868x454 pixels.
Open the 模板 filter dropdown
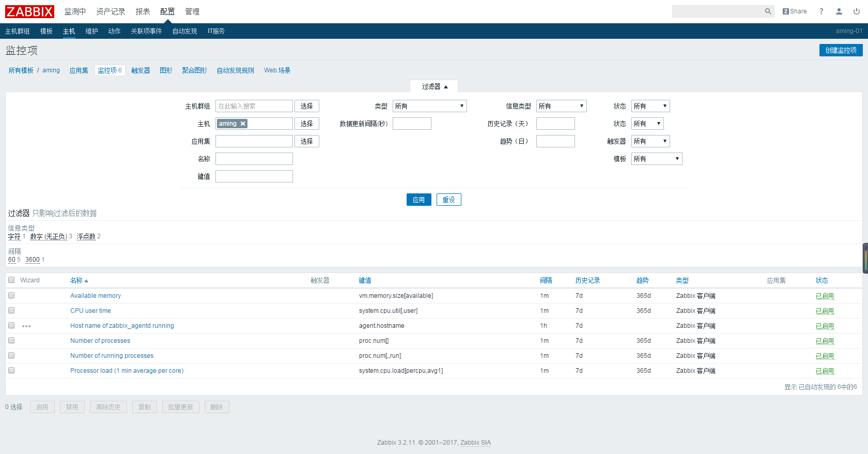pos(657,159)
